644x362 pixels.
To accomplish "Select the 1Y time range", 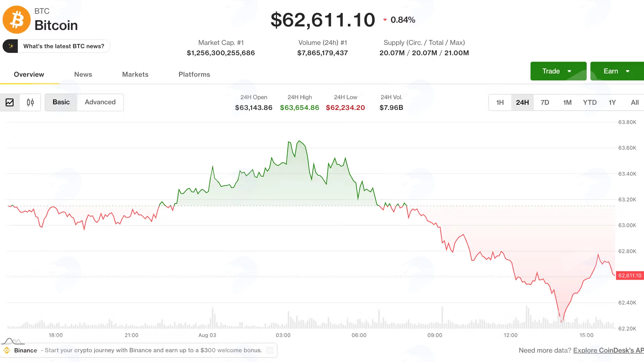I will pyautogui.click(x=612, y=103).
